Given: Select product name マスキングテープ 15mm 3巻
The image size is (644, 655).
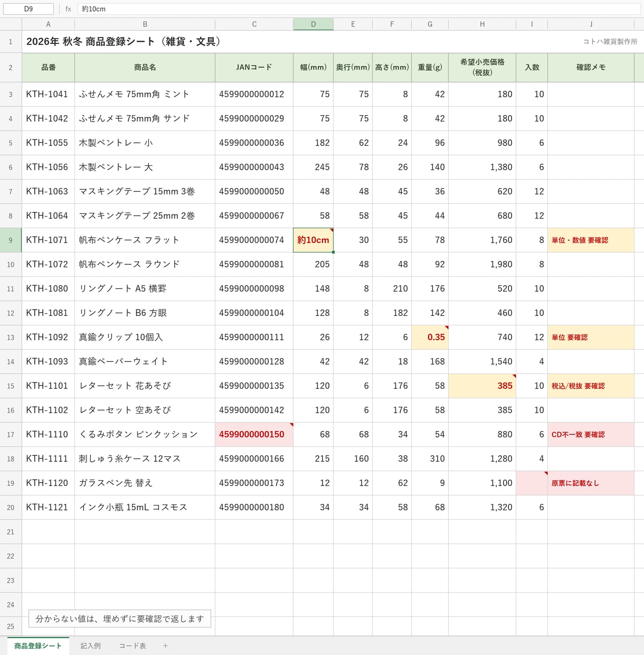Looking at the screenshot, I should tap(145, 192).
